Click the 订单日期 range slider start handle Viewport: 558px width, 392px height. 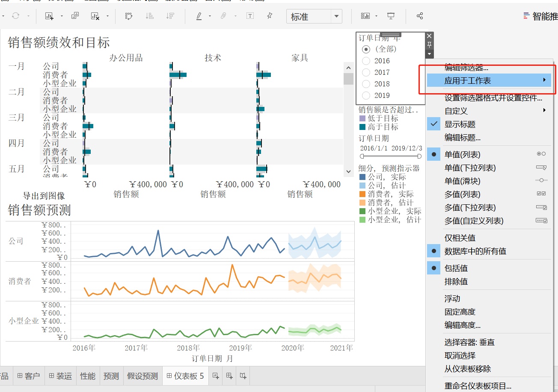tap(362, 156)
